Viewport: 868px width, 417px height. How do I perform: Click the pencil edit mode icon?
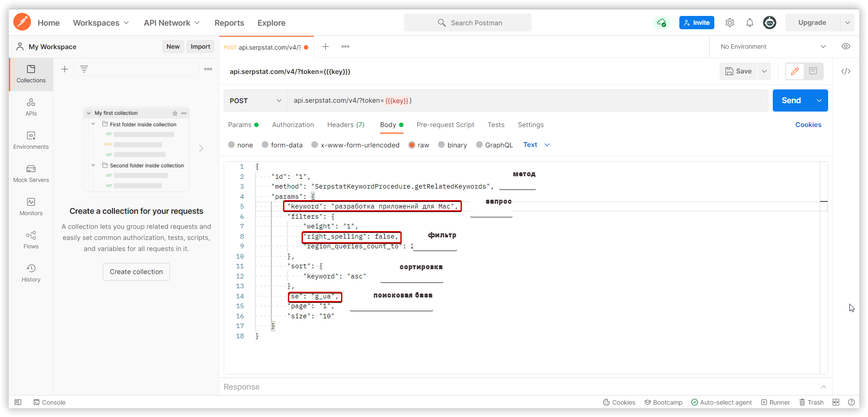795,71
